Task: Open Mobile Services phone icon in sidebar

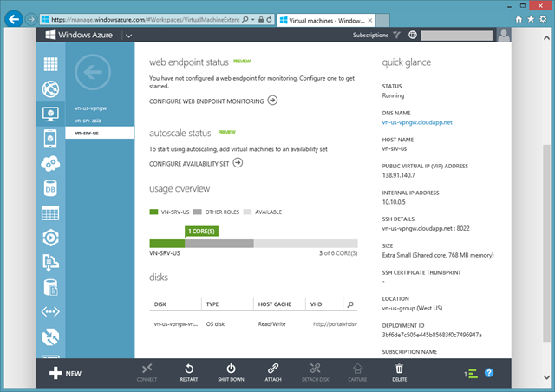Action: coord(50,139)
